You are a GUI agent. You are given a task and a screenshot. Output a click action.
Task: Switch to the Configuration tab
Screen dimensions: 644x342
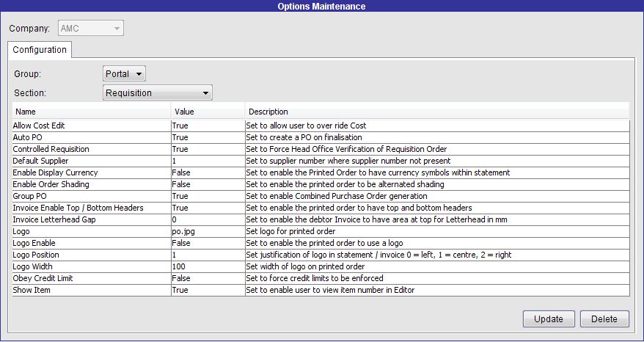[40, 50]
